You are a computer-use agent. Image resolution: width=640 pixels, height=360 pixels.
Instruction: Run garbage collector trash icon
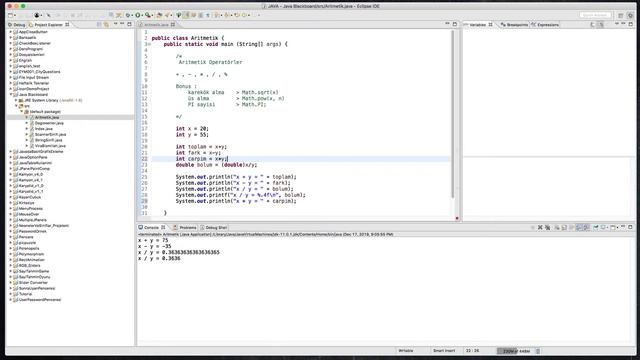click(538, 351)
